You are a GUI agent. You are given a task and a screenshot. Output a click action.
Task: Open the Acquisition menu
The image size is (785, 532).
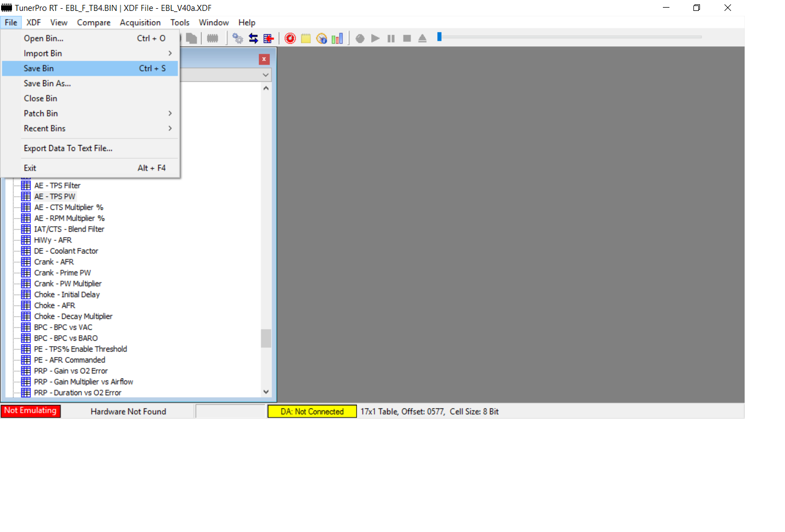tap(140, 22)
